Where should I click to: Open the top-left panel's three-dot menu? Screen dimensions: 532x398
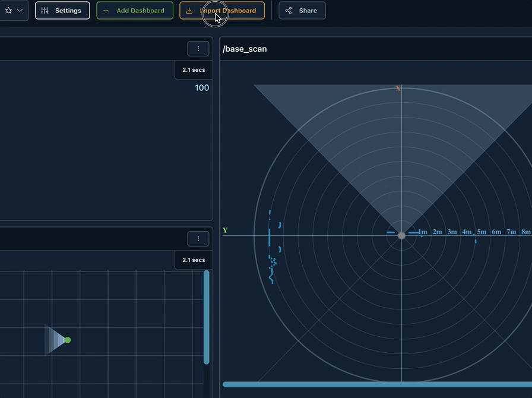[198, 49]
